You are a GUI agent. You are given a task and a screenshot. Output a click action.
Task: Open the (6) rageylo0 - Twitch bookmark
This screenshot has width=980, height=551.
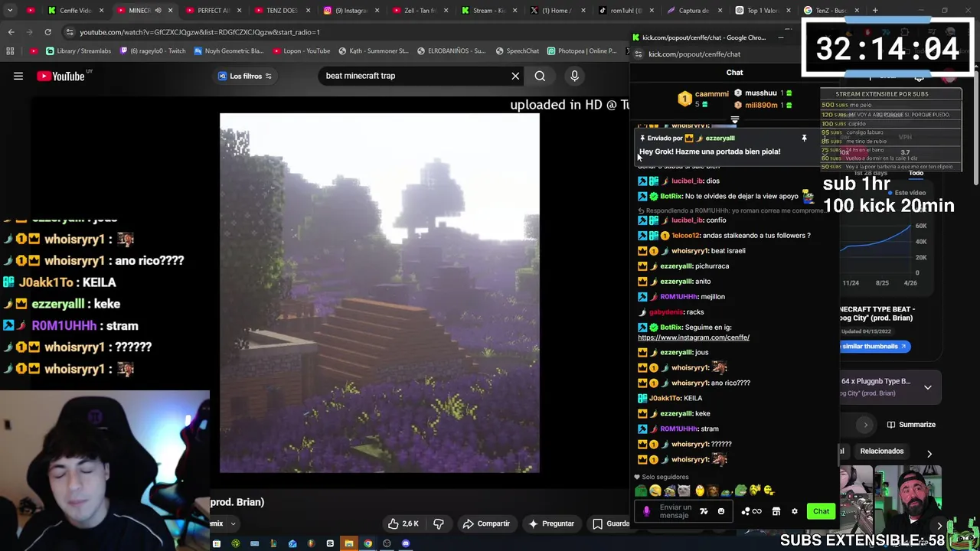152,51
